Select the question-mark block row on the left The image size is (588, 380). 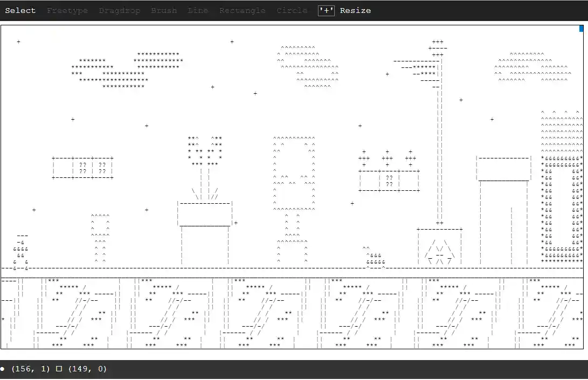tap(82, 167)
